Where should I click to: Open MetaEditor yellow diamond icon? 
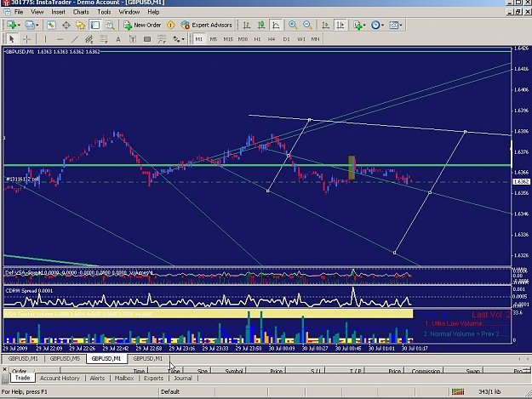pyautogui.click(x=170, y=25)
